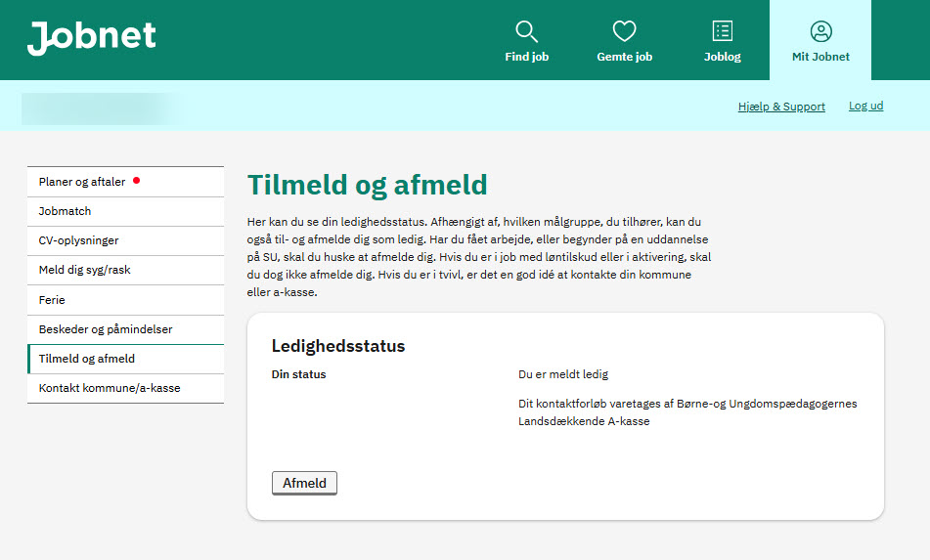Click the Log ud link
This screenshot has width=930, height=560.
[865, 106]
